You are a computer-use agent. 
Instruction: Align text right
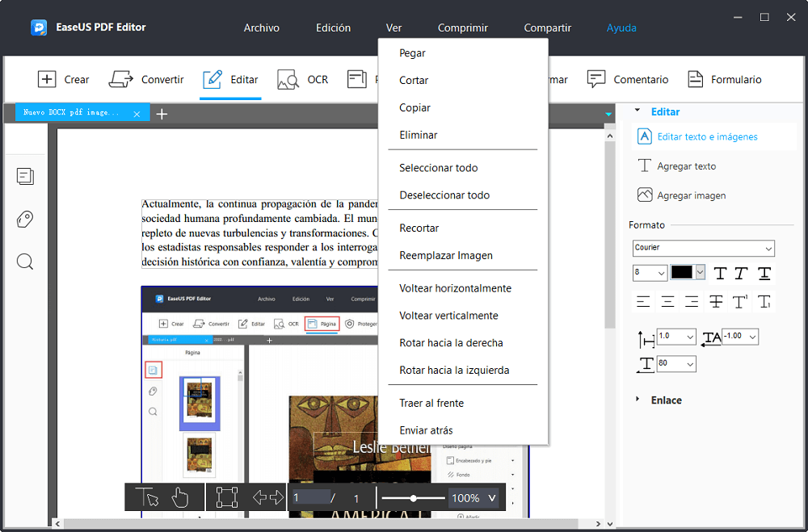[692, 302]
